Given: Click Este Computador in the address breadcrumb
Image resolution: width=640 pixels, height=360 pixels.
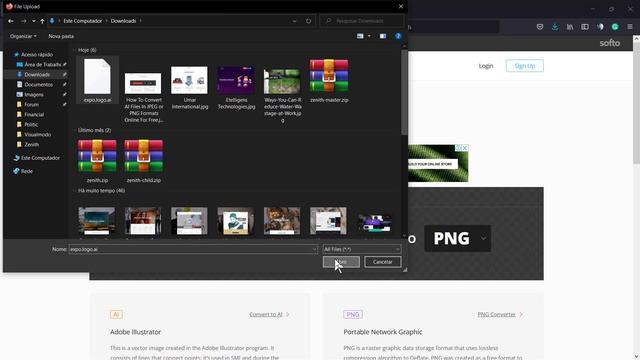Looking at the screenshot, I should coord(82,21).
